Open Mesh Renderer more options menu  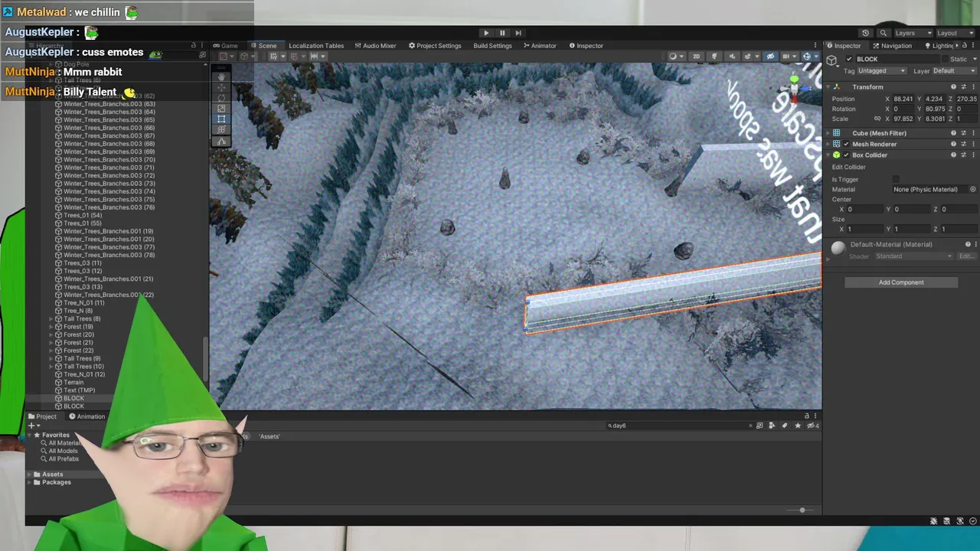(973, 144)
